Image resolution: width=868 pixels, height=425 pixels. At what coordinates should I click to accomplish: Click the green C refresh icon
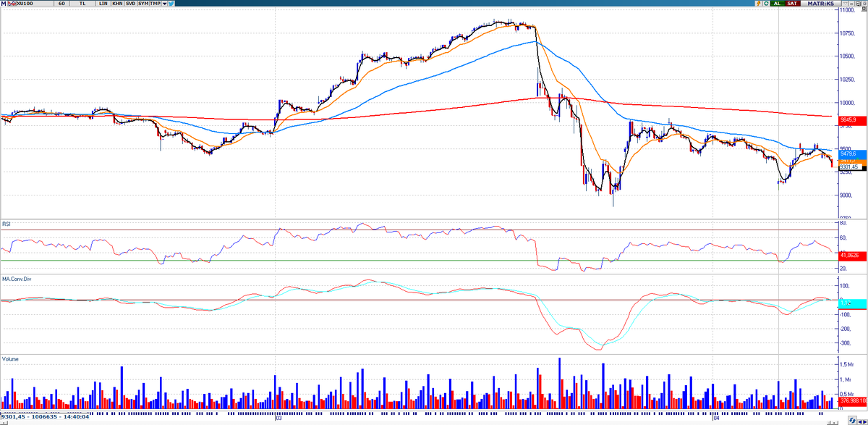point(766,4)
